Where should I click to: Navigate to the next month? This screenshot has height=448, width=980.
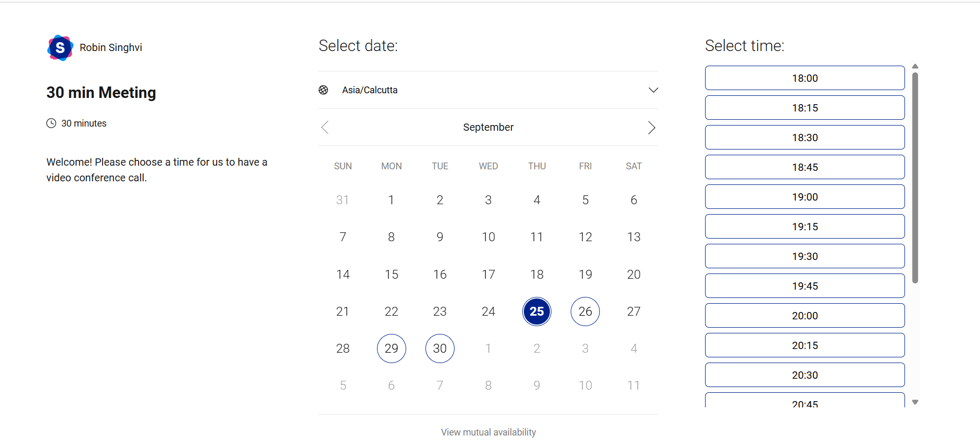point(652,127)
